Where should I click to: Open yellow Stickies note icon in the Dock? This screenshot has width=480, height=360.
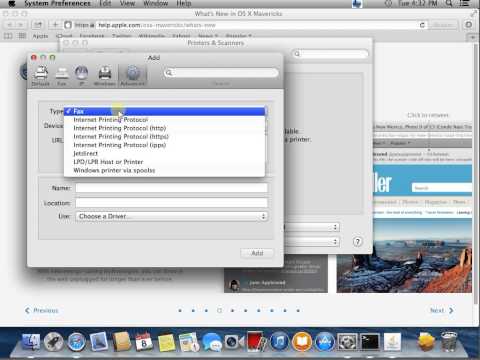(x=166, y=343)
